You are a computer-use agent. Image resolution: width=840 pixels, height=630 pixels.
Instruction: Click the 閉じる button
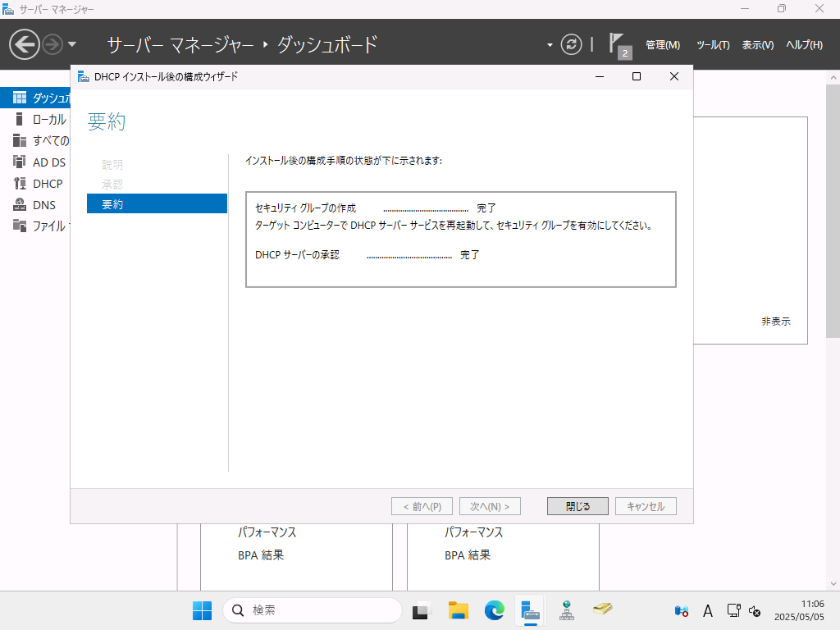(577, 506)
